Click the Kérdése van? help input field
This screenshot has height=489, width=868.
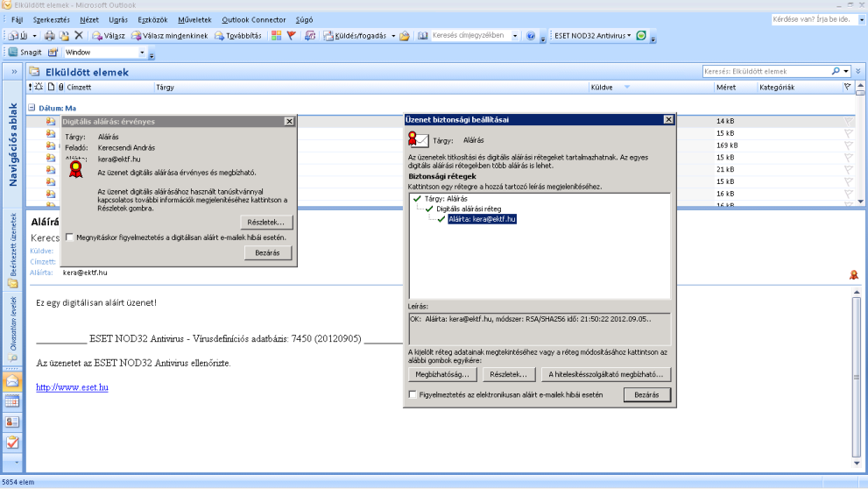click(814, 19)
